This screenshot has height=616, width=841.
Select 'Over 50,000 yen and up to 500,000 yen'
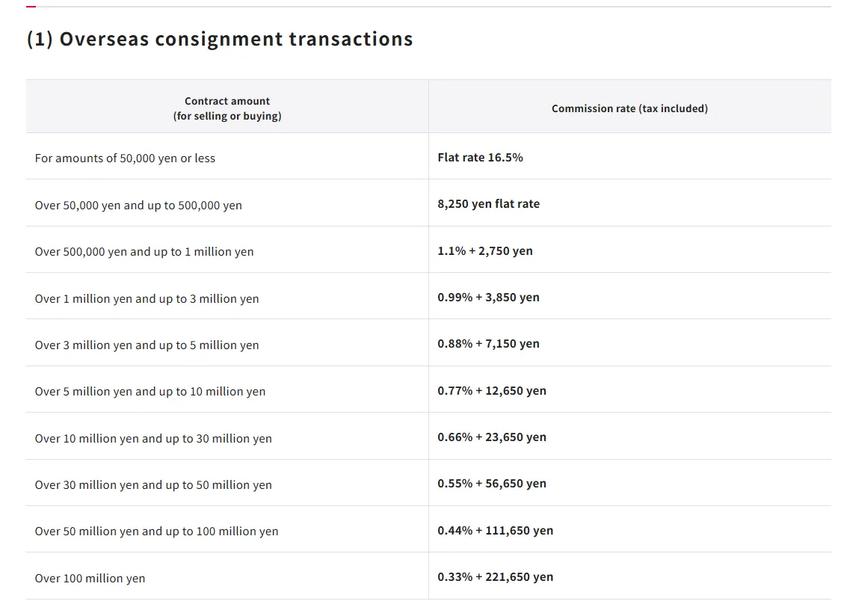(x=138, y=205)
